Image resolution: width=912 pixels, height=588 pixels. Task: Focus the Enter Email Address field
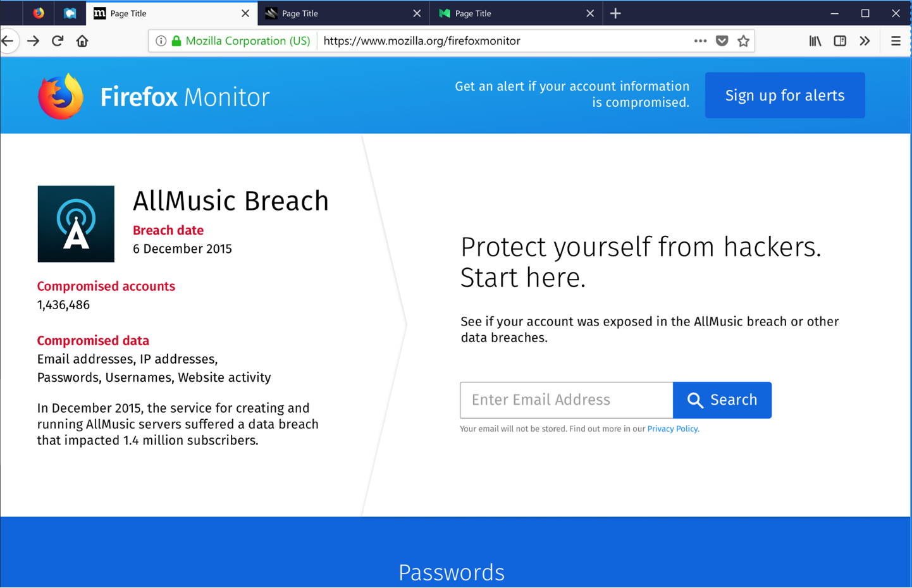coord(567,400)
